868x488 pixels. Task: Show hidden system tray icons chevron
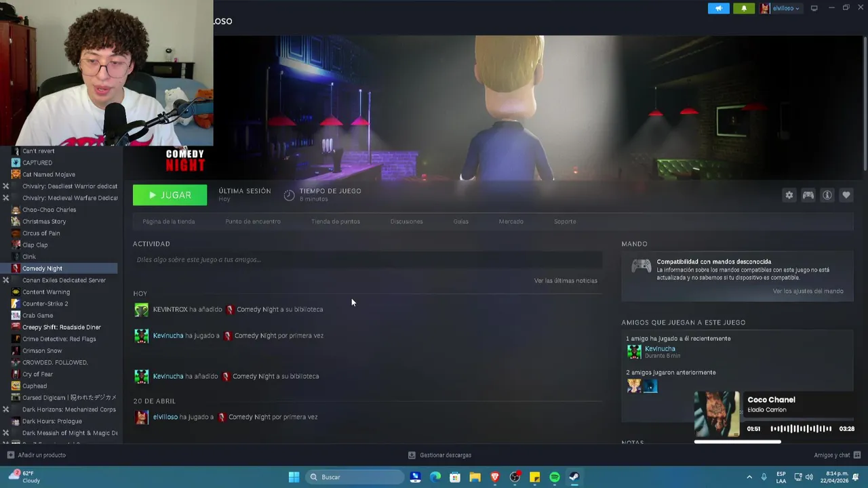[x=749, y=477]
